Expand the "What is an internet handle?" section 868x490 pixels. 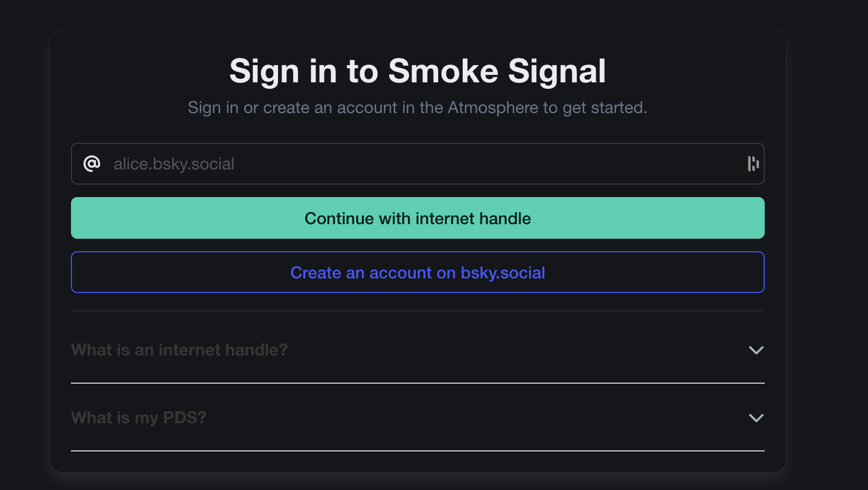point(417,350)
